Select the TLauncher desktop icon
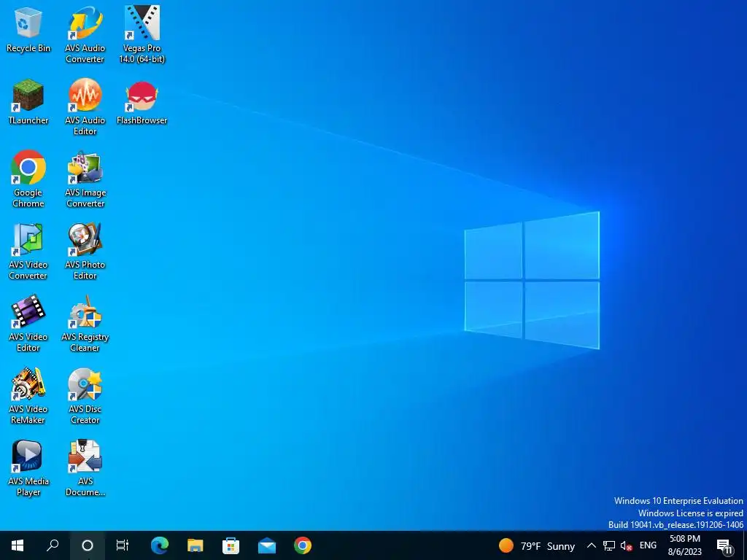 click(28, 102)
